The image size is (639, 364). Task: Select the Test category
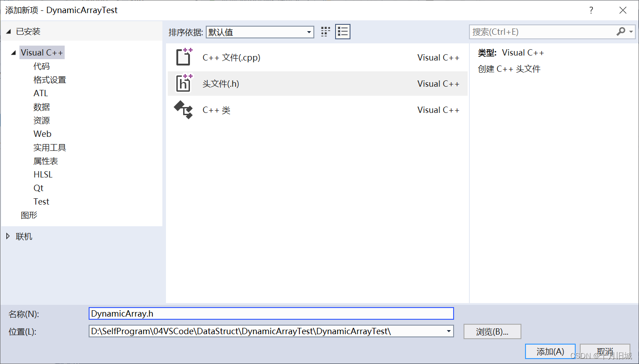point(41,202)
